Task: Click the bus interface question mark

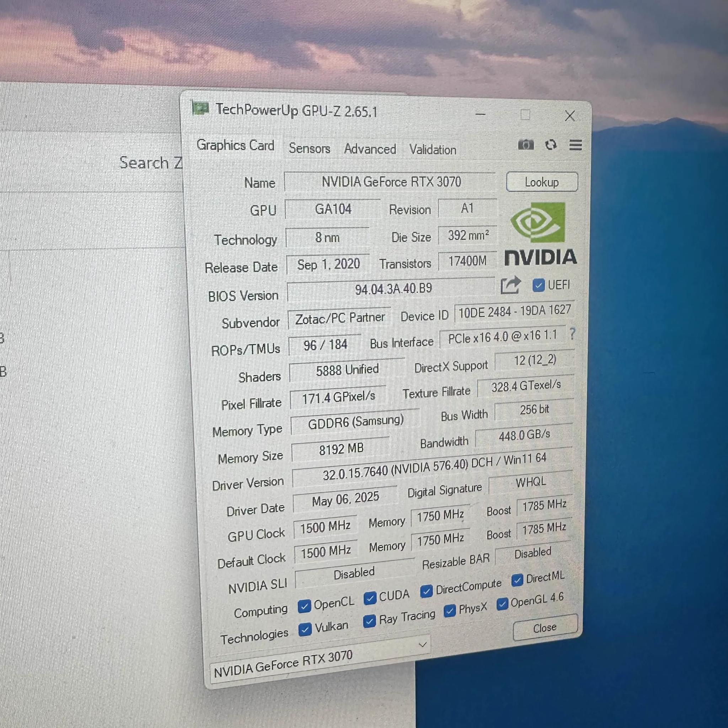Action: (x=572, y=333)
